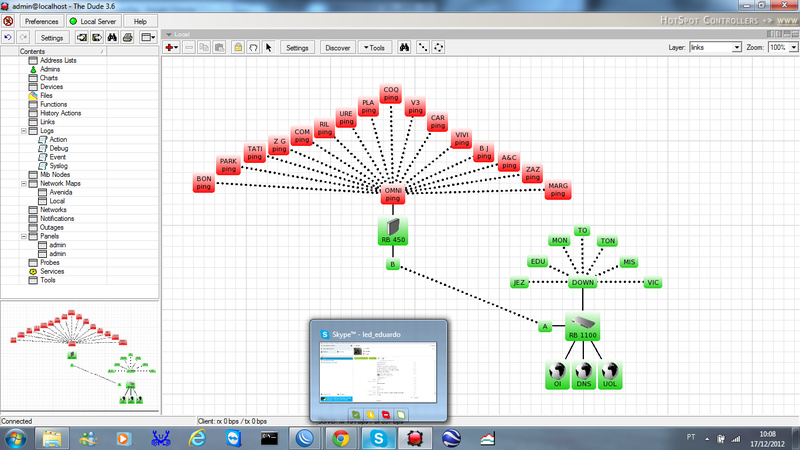Open the Windows Start button
This screenshot has width=800, height=450.
(x=15, y=438)
